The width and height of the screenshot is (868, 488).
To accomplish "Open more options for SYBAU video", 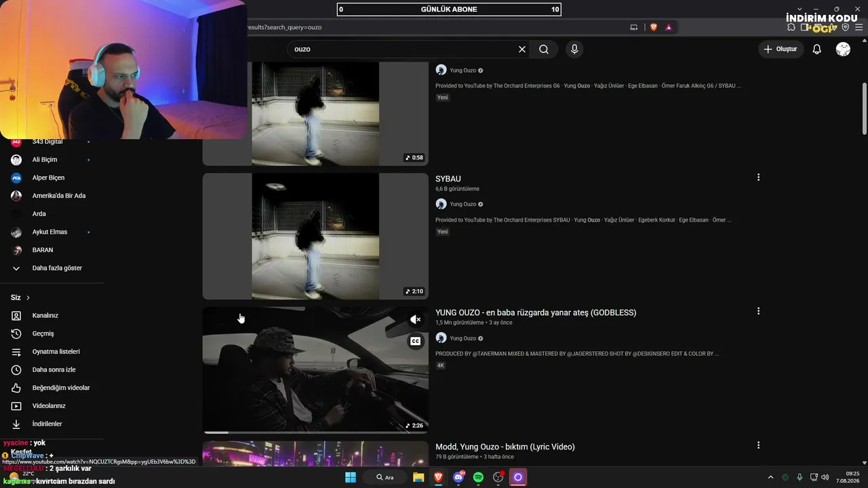I will [758, 178].
